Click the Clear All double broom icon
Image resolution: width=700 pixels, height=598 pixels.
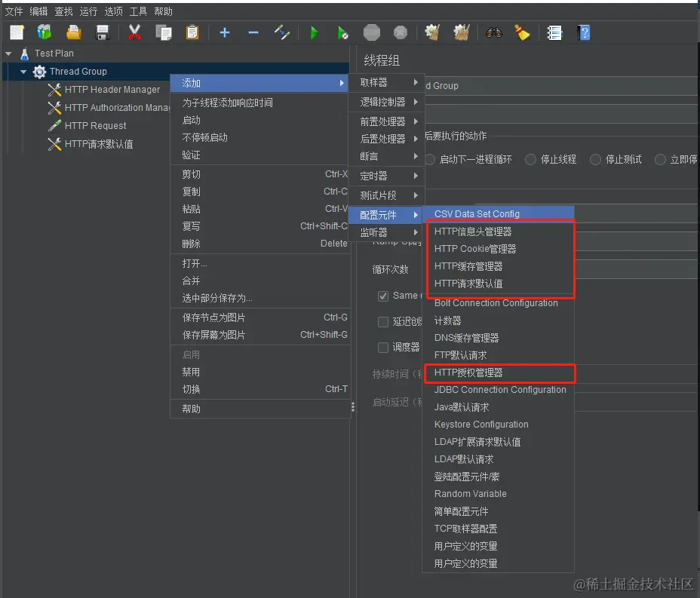pos(462,32)
